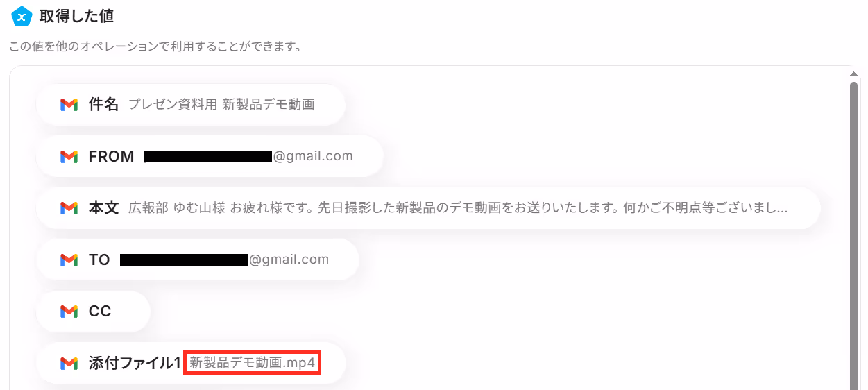This screenshot has height=390, width=868.
Task: Click Gmail icon in the CC row
Action: point(69,312)
